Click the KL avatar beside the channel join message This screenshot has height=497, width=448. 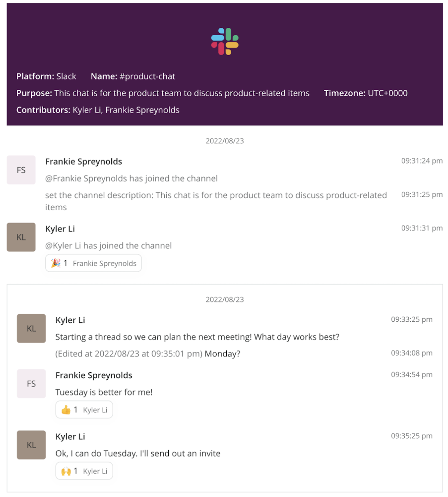point(21,237)
